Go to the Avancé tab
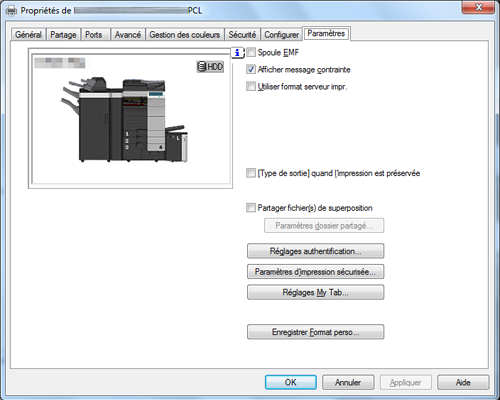Image resolution: width=500 pixels, height=400 pixels. click(x=128, y=35)
